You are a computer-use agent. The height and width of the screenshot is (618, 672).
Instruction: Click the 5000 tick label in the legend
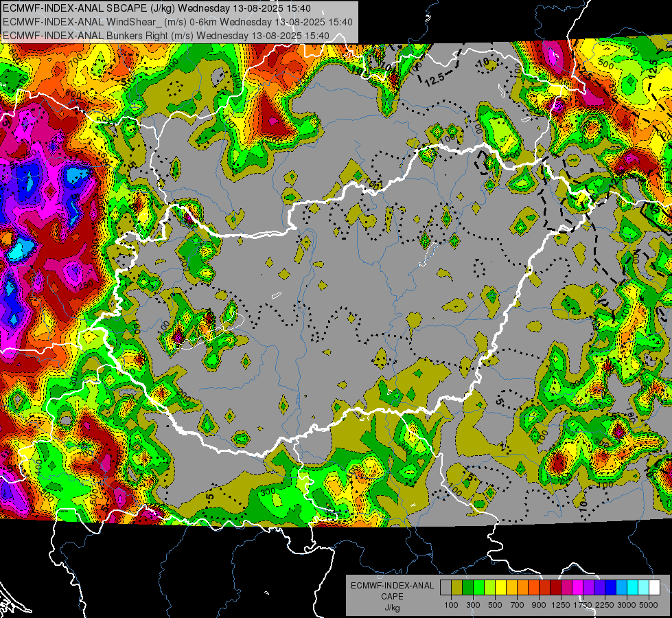(x=649, y=605)
